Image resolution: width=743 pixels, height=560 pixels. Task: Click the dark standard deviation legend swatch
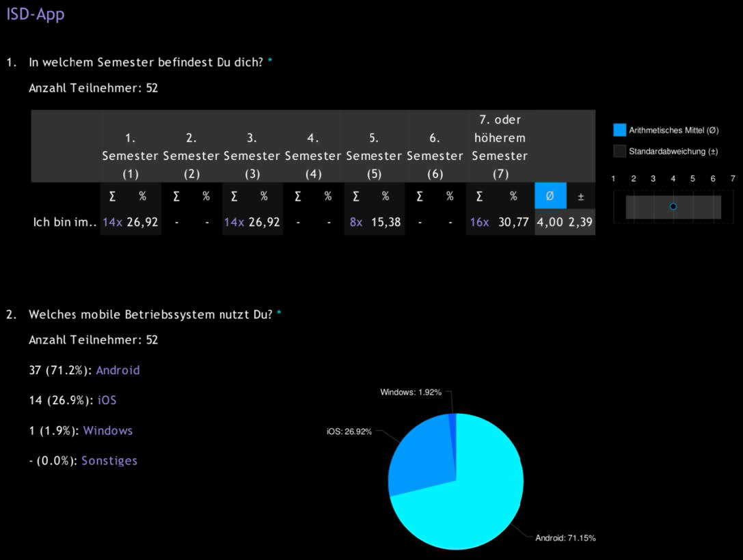pyautogui.click(x=619, y=151)
